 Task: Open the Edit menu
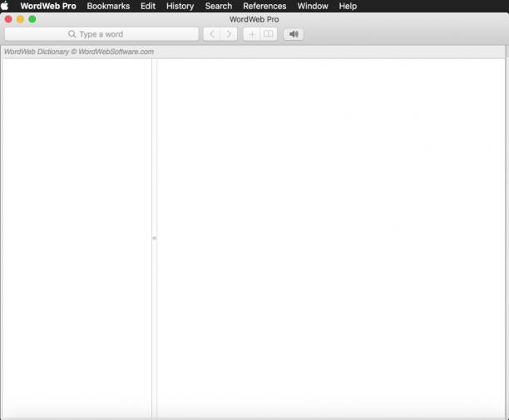[x=148, y=6]
